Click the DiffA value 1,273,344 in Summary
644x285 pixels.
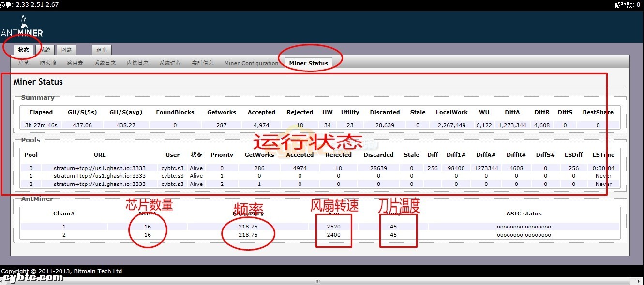point(512,125)
